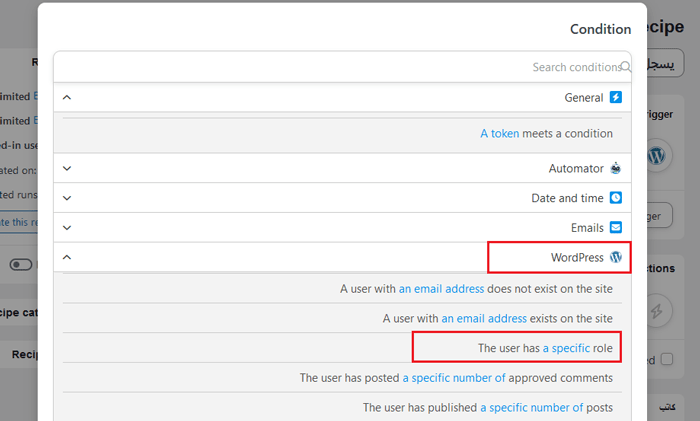This screenshot has width=700, height=421.
Task: Collapse the General section chevron
Action: pyautogui.click(x=67, y=98)
